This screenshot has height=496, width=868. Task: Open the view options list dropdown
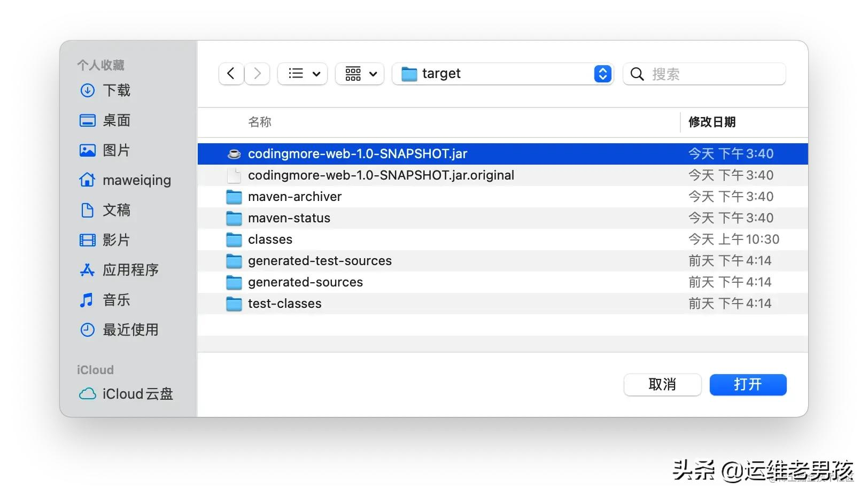(302, 74)
